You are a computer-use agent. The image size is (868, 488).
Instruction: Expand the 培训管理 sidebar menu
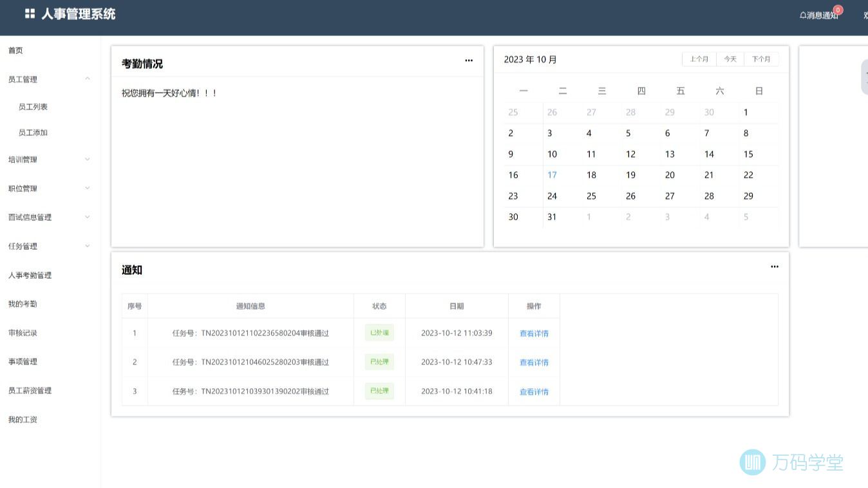pyautogui.click(x=88, y=159)
